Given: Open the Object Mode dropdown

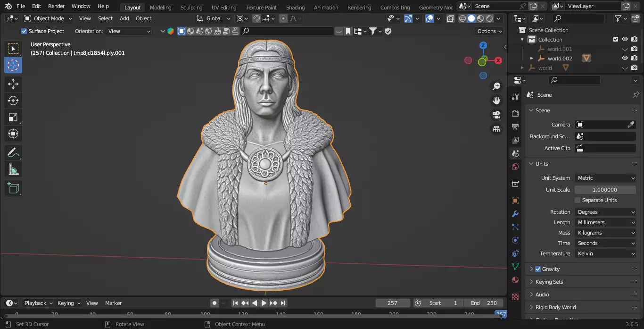Looking at the screenshot, I should [48, 18].
